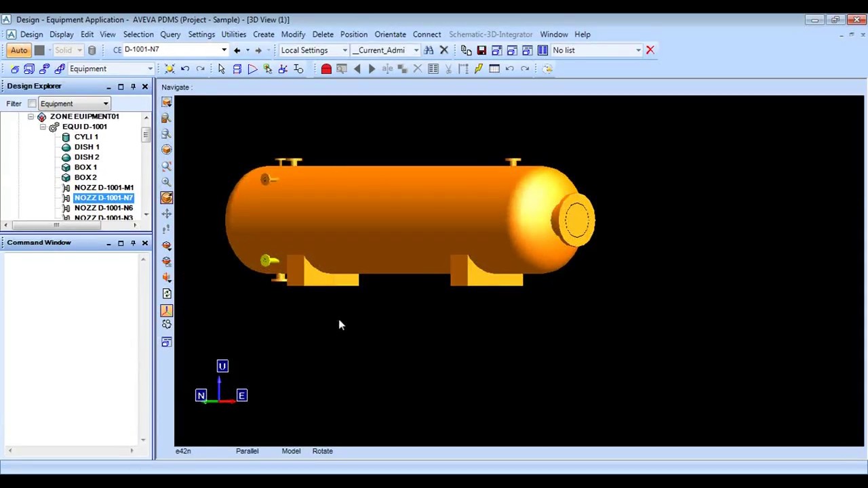Click the black X icon beside binoculars
The image size is (868, 488).
[x=444, y=50]
